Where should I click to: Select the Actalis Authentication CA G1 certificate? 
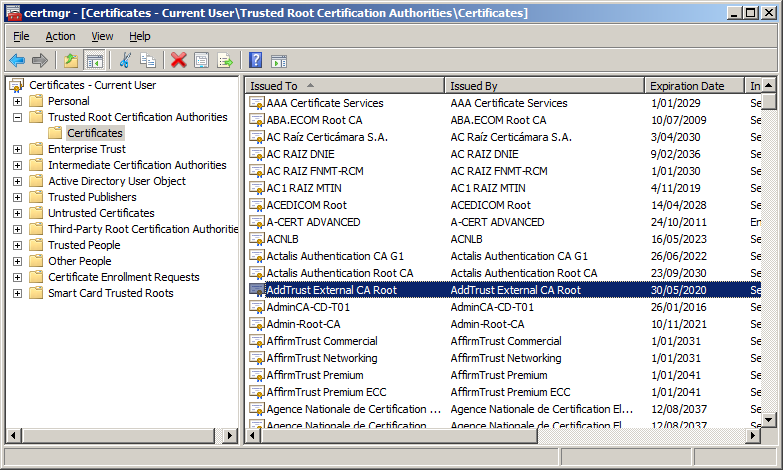[x=335, y=256]
